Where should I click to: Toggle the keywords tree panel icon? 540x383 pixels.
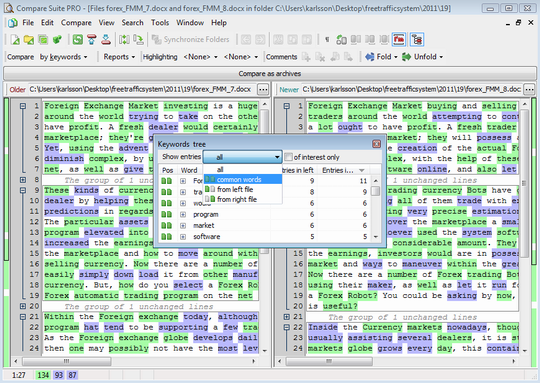(417, 40)
